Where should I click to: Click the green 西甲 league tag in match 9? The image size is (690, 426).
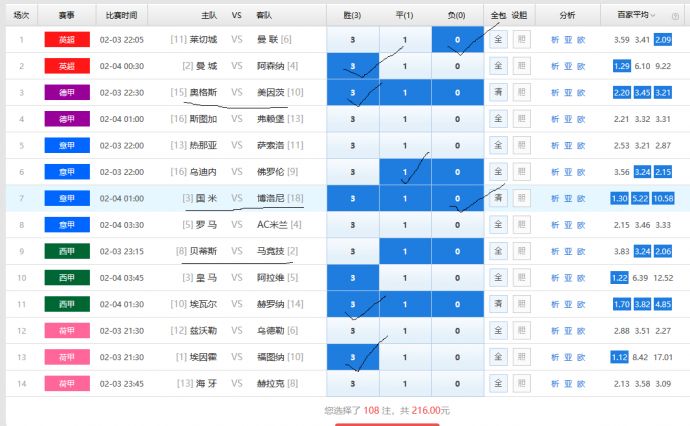pyautogui.click(x=66, y=251)
